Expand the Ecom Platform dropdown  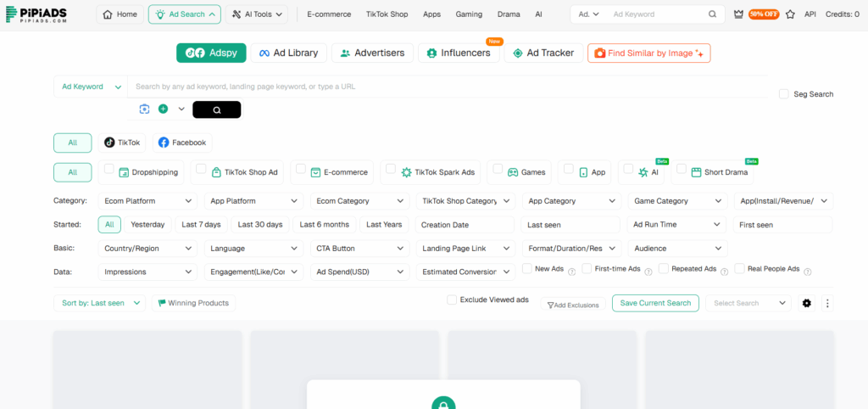[x=147, y=201]
